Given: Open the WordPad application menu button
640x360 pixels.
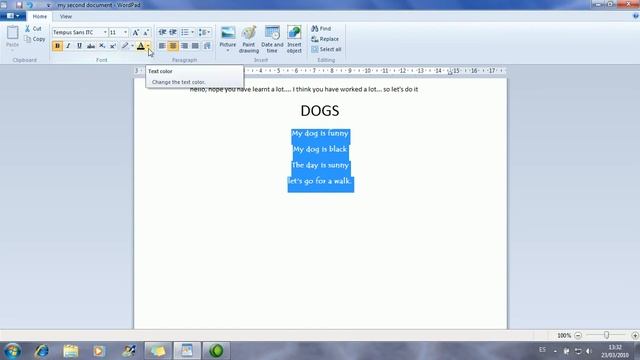Looking at the screenshot, I should coord(13,16).
